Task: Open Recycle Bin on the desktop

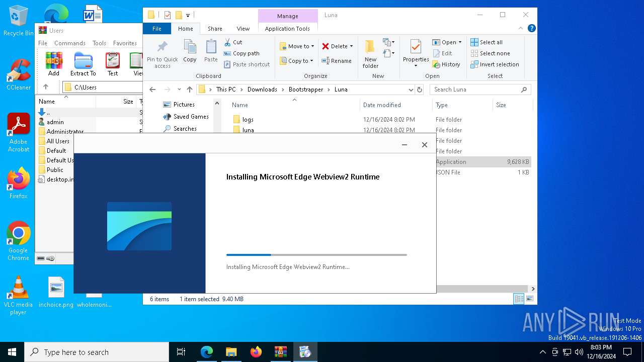Action: [x=18, y=21]
